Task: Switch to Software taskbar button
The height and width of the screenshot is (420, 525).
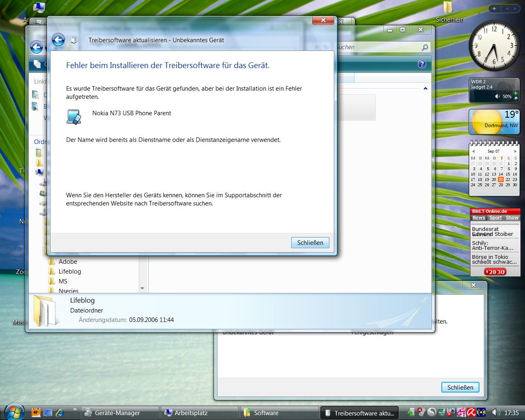Action: (279, 413)
